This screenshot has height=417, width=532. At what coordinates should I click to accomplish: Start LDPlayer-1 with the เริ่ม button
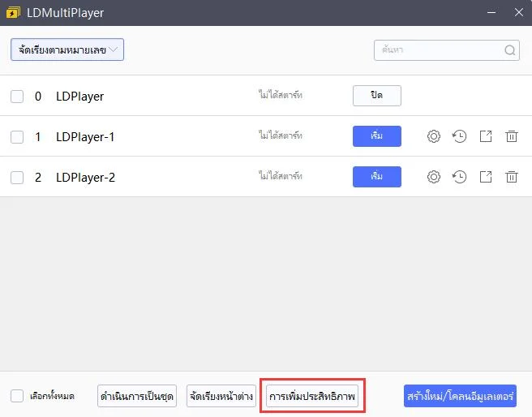coord(377,136)
